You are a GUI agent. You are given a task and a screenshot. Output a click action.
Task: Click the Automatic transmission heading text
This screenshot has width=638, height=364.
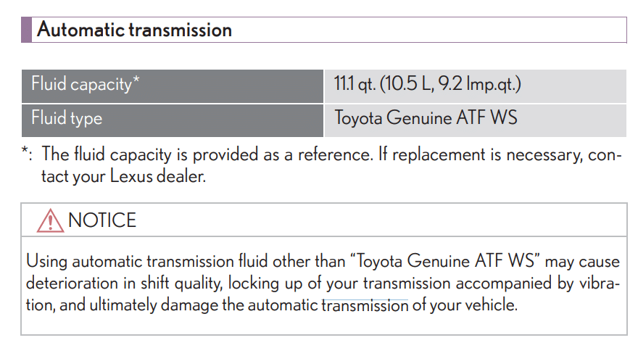point(134,30)
